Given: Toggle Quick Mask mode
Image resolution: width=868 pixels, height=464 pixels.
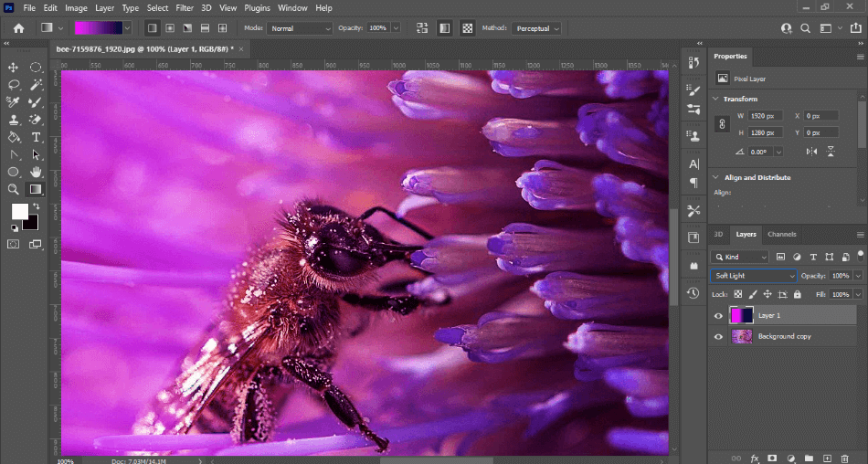Looking at the screenshot, I should [14, 244].
